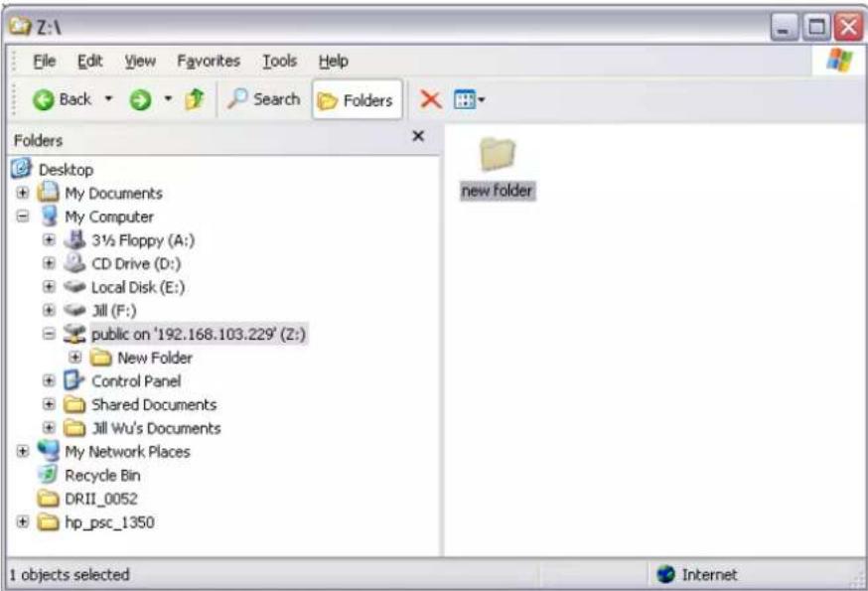Open the View menu
The height and width of the screenshot is (591, 868).
(x=140, y=61)
